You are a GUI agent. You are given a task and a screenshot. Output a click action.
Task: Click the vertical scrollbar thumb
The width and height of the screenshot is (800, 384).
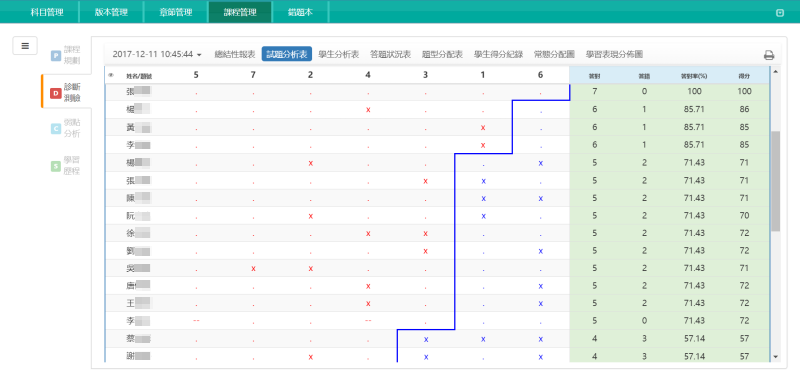click(x=776, y=181)
